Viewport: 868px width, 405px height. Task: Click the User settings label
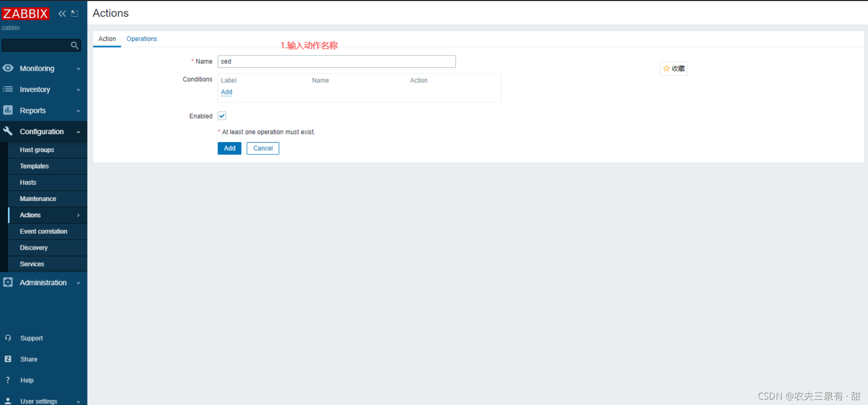pos(39,402)
